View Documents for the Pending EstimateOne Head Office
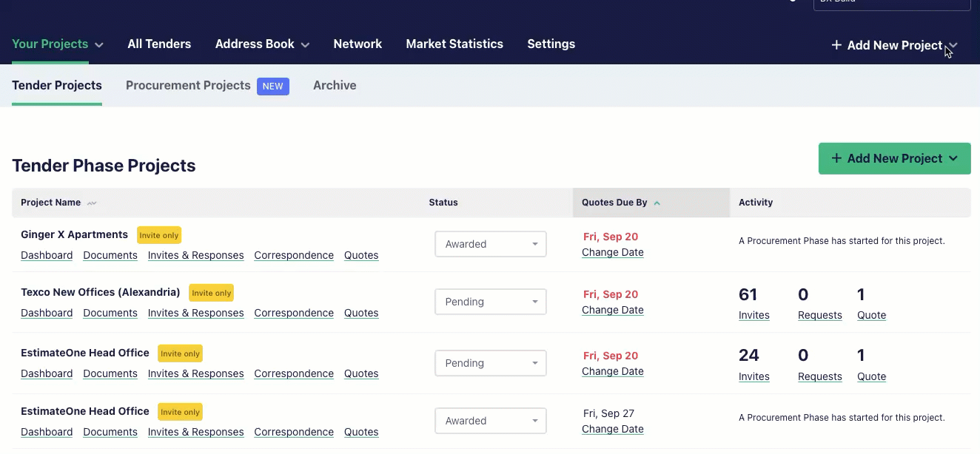 coord(110,374)
